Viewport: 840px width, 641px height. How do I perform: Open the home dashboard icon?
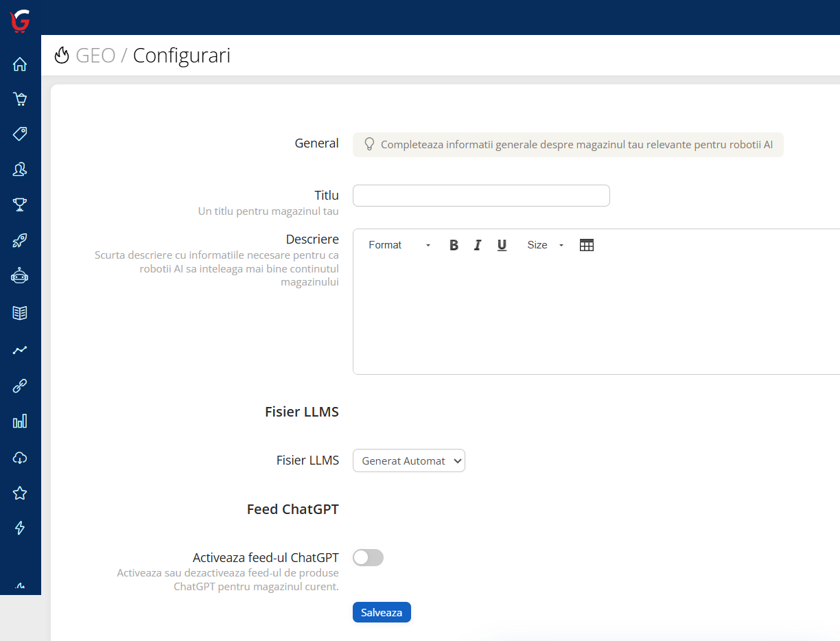click(20, 65)
